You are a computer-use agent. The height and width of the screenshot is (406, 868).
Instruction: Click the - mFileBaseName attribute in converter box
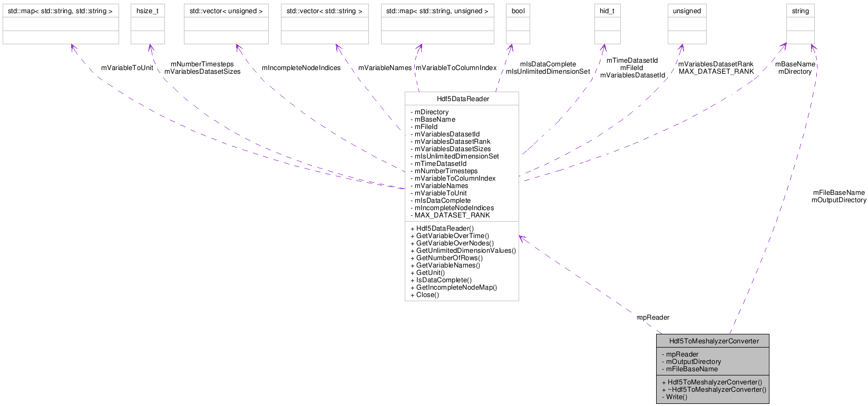[x=690, y=369]
